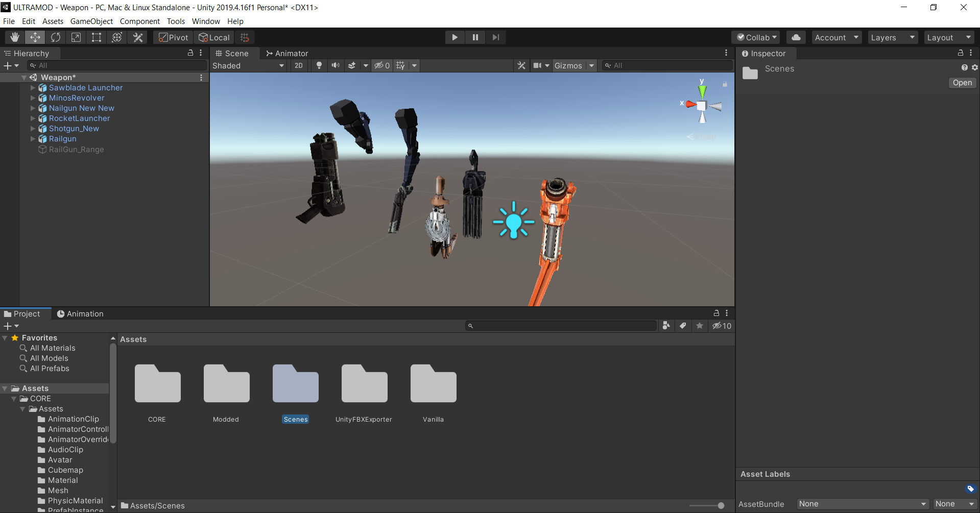Click the Search by Label icon
The image size is (980, 513).
coord(683,326)
